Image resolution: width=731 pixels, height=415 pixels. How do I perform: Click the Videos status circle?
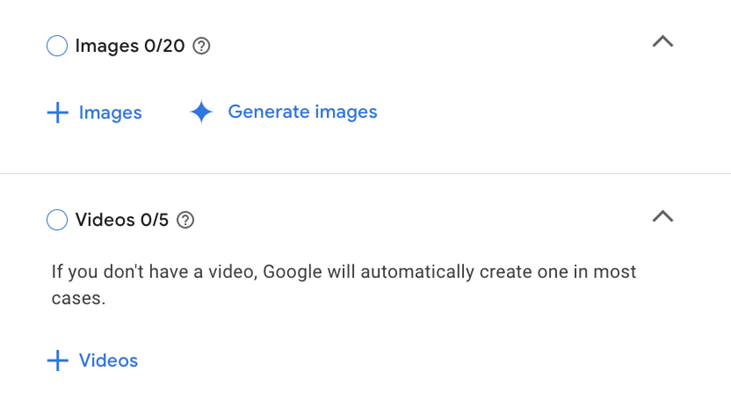click(57, 220)
